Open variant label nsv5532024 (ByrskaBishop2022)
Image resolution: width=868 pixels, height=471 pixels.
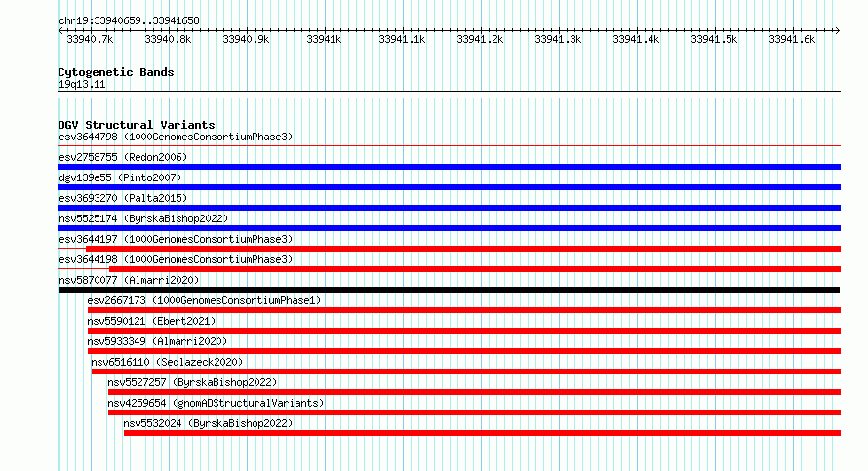pos(208,423)
